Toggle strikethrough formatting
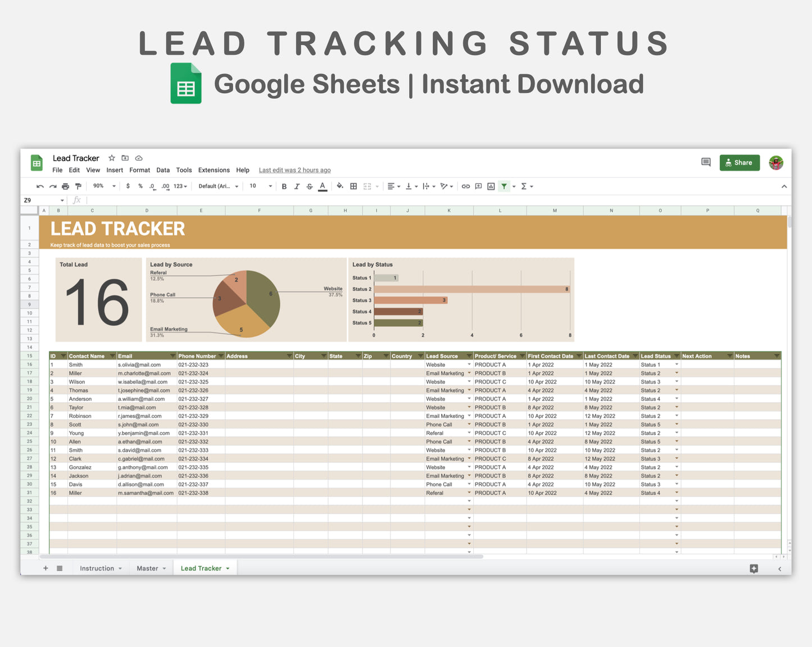The image size is (812, 647). pos(308,186)
